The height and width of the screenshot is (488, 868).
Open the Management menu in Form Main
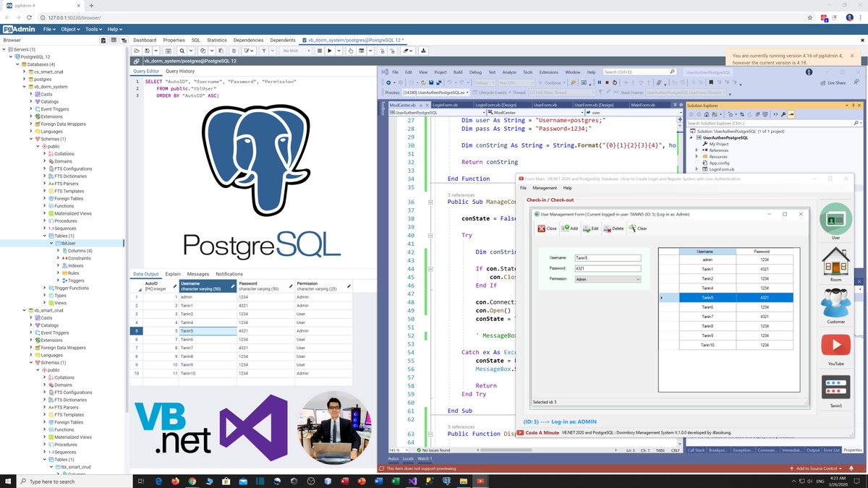point(545,188)
